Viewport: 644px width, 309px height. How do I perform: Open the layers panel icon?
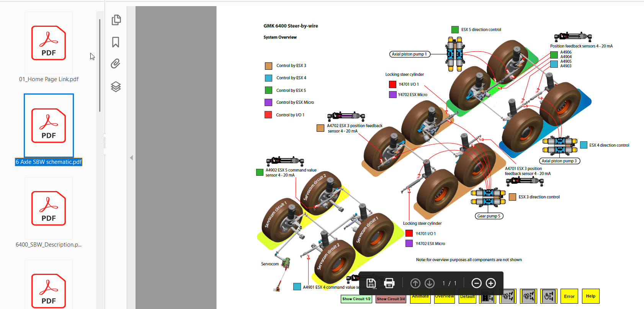click(116, 87)
